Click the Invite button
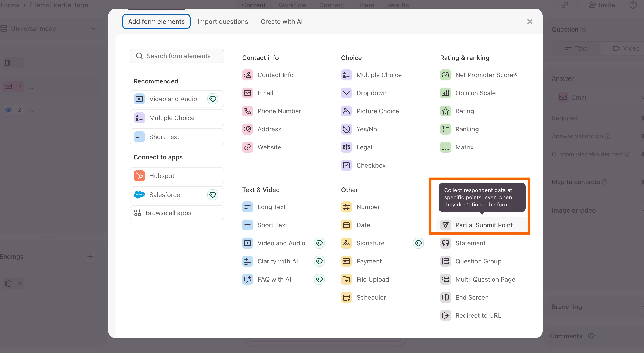The image size is (644, 353). pyautogui.click(x=601, y=5)
